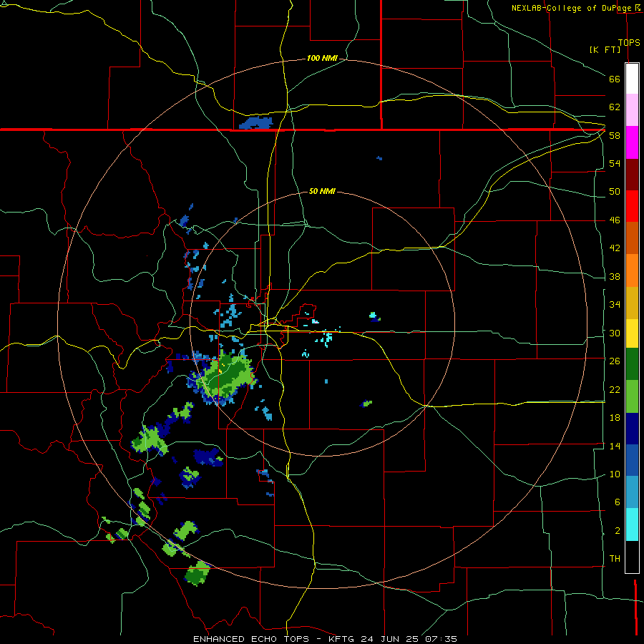
Task: Click the white top-of-scale color swatch
Action: [632, 79]
